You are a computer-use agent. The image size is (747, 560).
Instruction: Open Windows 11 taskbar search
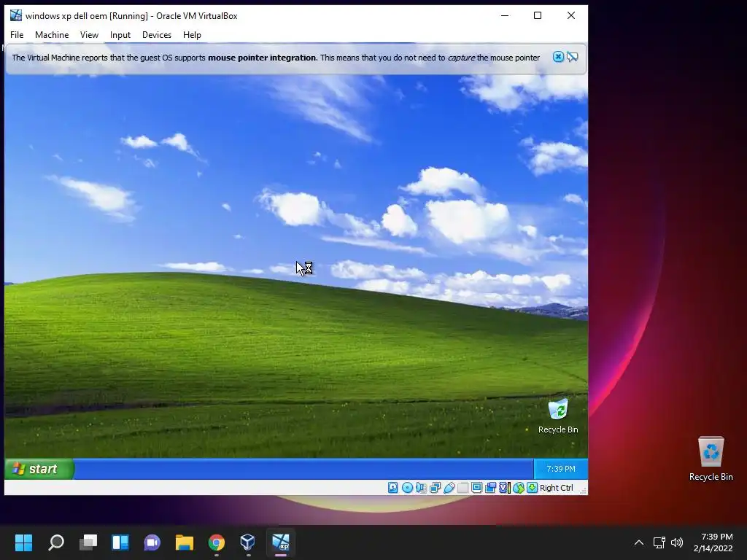point(56,542)
